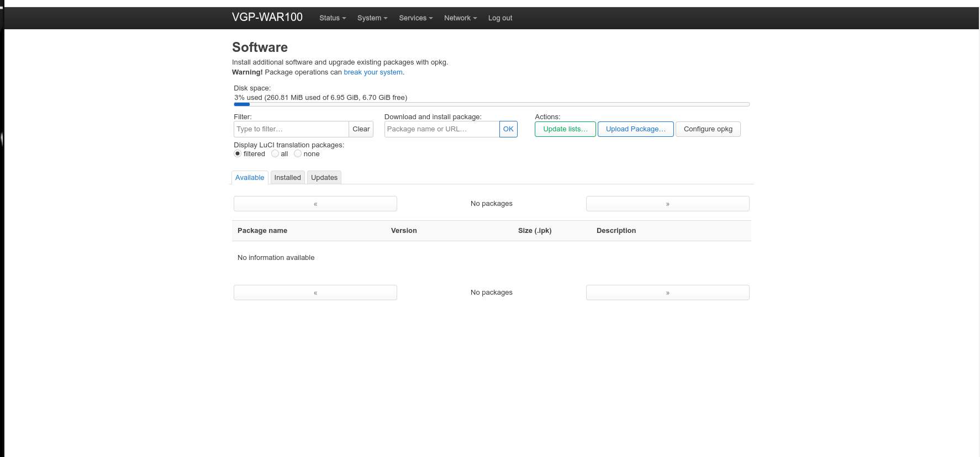Click top next page » button

pyautogui.click(x=667, y=204)
